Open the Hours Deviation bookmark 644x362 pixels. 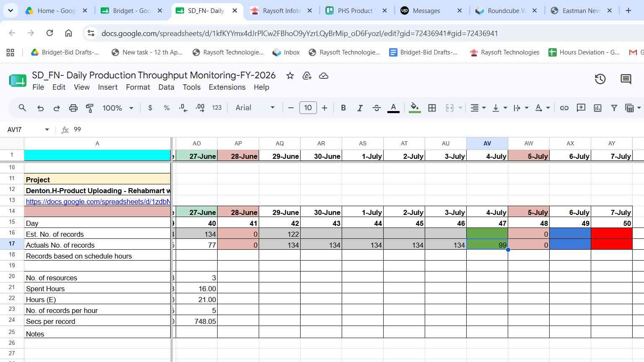(x=584, y=52)
